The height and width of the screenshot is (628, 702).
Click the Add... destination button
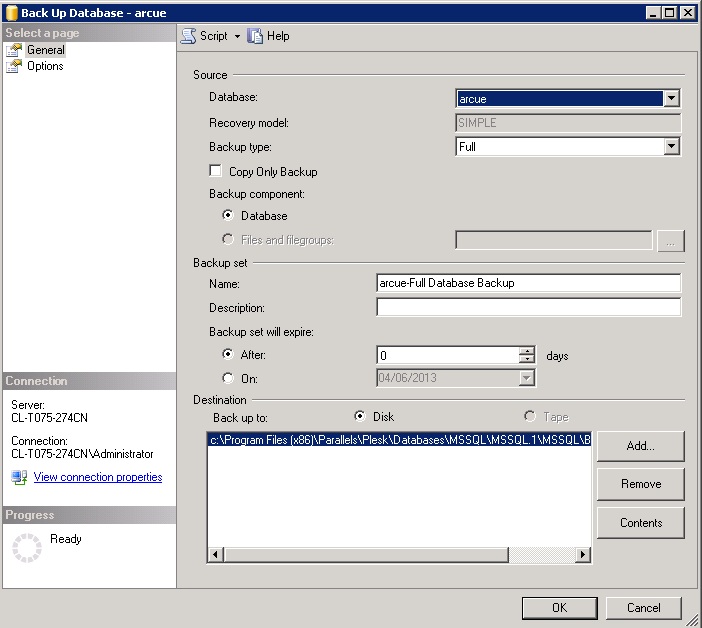(x=641, y=446)
